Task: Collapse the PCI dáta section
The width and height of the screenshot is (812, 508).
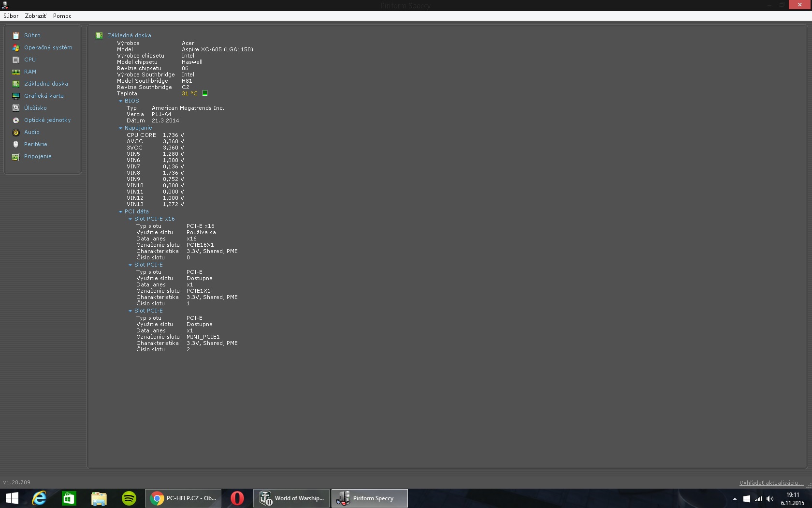Action: pos(120,212)
